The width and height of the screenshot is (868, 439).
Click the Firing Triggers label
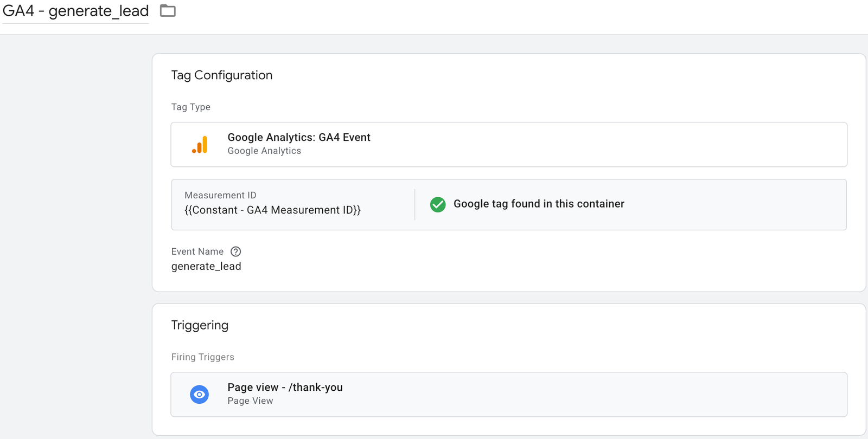tap(203, 357)
